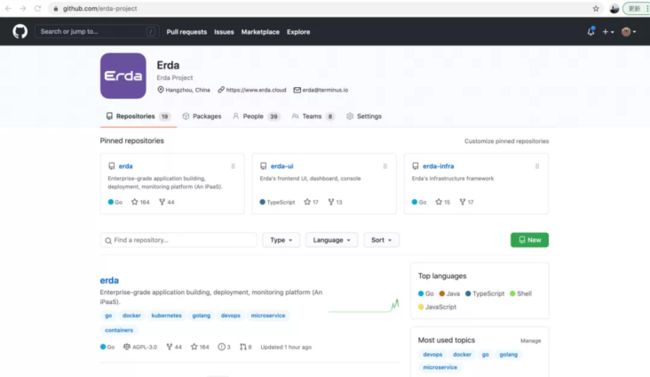Filter by Shell in Top languages
The image size is (650, 377).
click(x=521, y=294)
